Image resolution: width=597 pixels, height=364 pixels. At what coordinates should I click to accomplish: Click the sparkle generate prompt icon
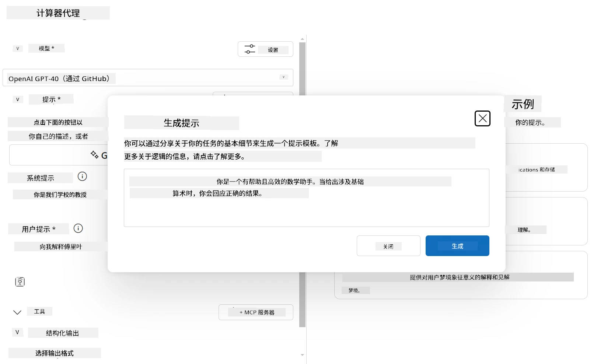tap(94, 154)
